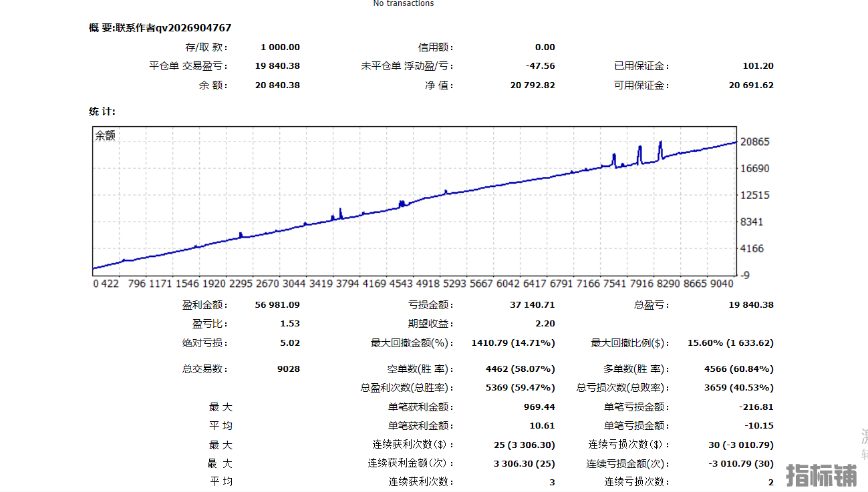Click the 统计 section heading
The width and height of the screenshot is (868, 492).
(102, 111)
